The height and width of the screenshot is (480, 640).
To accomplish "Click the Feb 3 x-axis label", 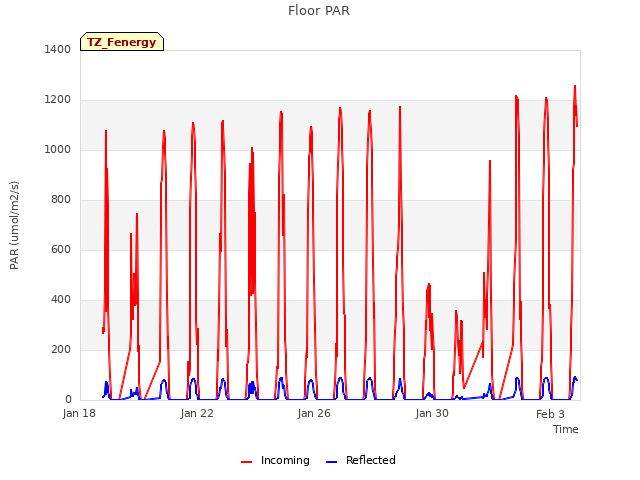I will 550,414.
